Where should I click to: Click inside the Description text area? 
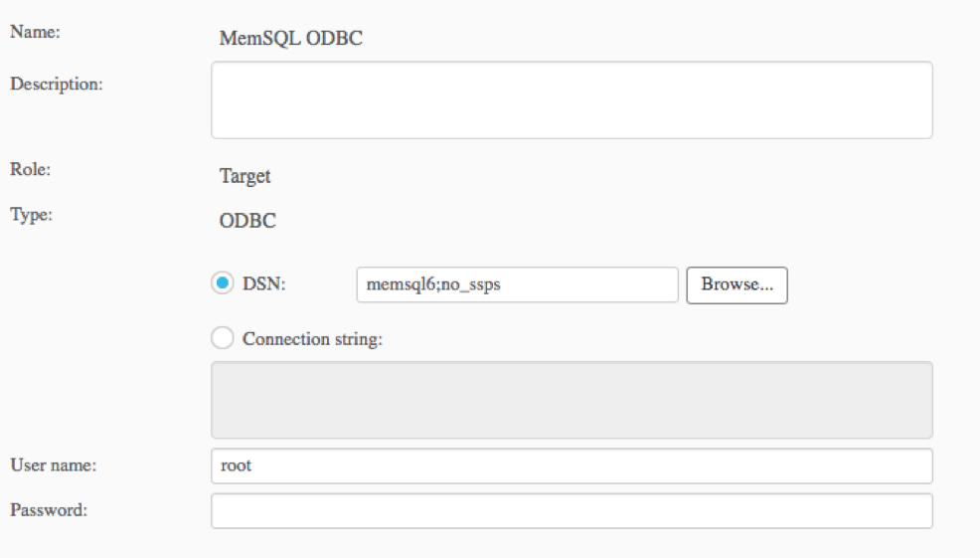[572, 100]
